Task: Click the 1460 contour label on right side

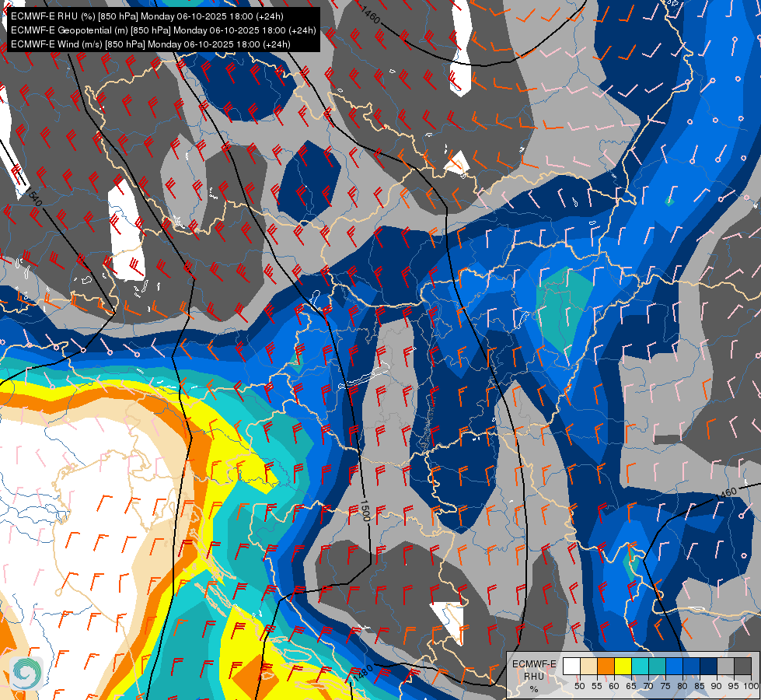Action: coord(726,494)
